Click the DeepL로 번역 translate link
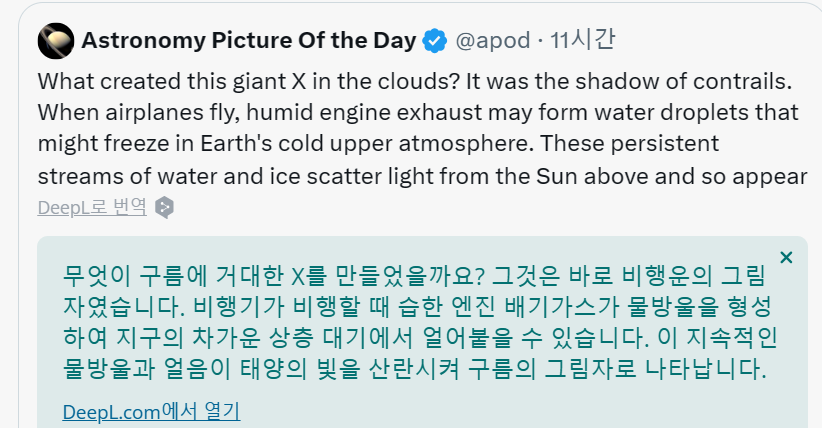The height and width of the screenshot is (428, 822). click(92, 208)
